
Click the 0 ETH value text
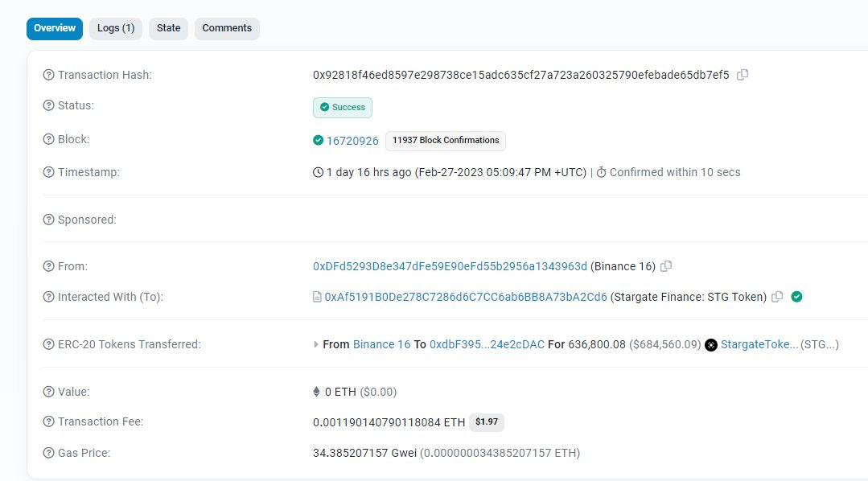[340, 392]
